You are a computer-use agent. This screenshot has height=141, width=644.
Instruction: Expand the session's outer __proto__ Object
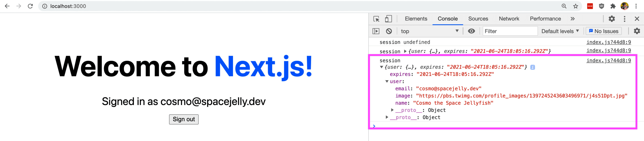tap(387, 117)
